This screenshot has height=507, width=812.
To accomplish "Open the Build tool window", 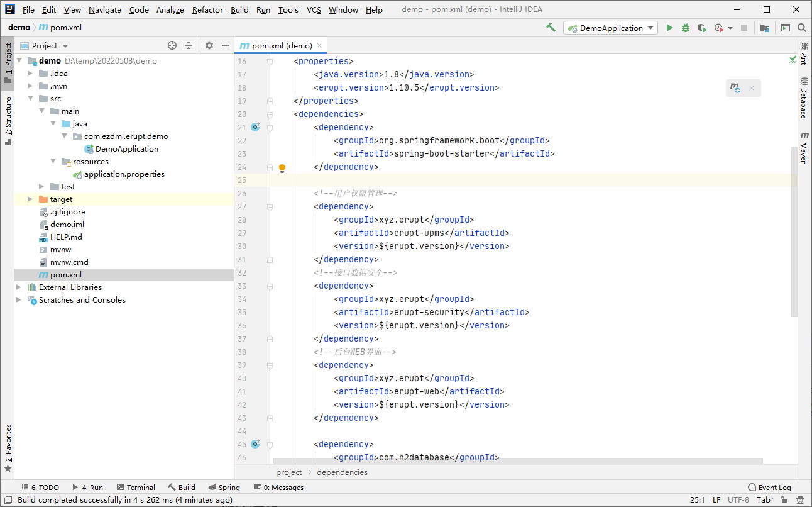I will click(x=182, y=487).
